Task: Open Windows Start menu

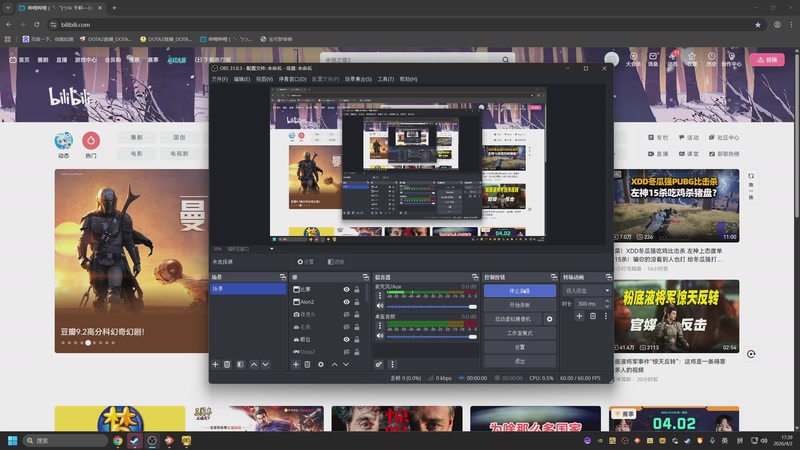Action: tap(13, 440)
